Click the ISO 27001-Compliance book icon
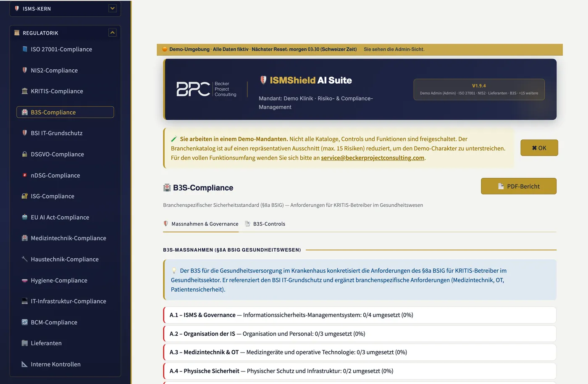The width and height of the screenshot is (588, 384). (25, 49)
